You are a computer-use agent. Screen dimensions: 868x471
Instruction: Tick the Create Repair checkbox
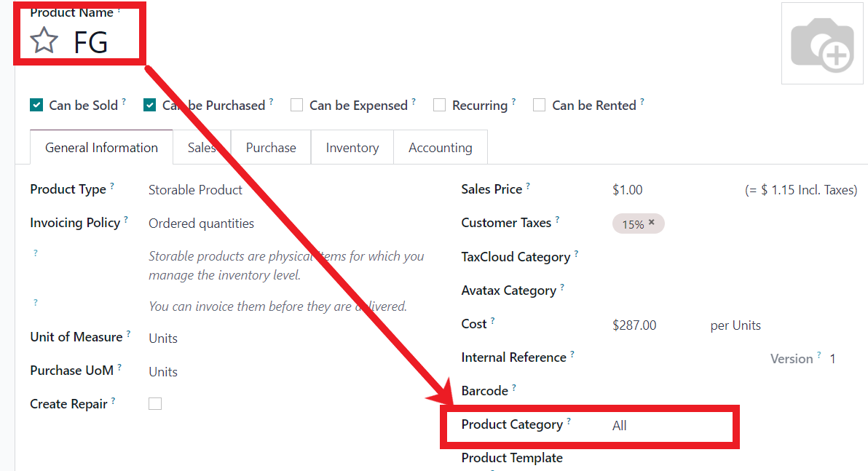click(x=155, y=403)
